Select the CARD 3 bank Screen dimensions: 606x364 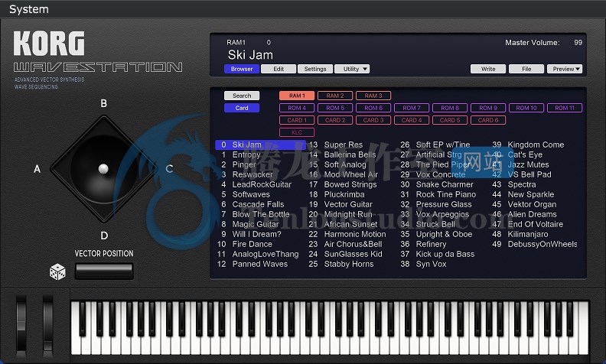pyautogui.click(x=373, y=120)
